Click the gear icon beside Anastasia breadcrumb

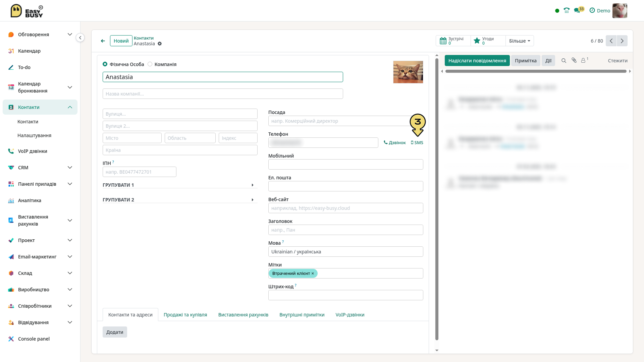click(160, 44)
